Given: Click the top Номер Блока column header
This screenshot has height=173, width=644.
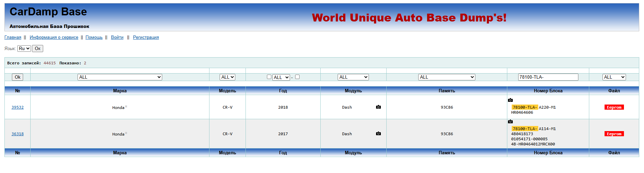Looking at the screenshot, I should pyautogui.click(x=548, y=91).
